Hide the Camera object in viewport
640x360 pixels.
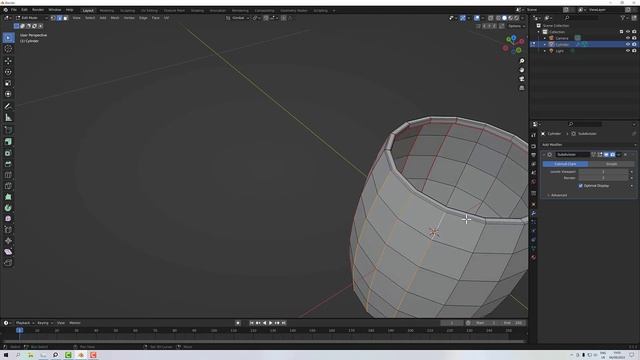628,38
